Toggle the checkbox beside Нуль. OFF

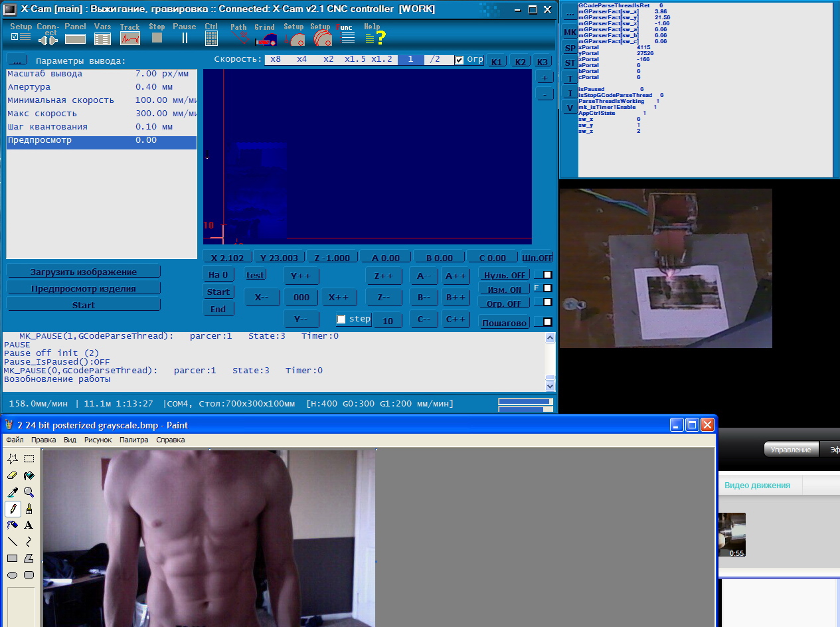tap(547, 275)
